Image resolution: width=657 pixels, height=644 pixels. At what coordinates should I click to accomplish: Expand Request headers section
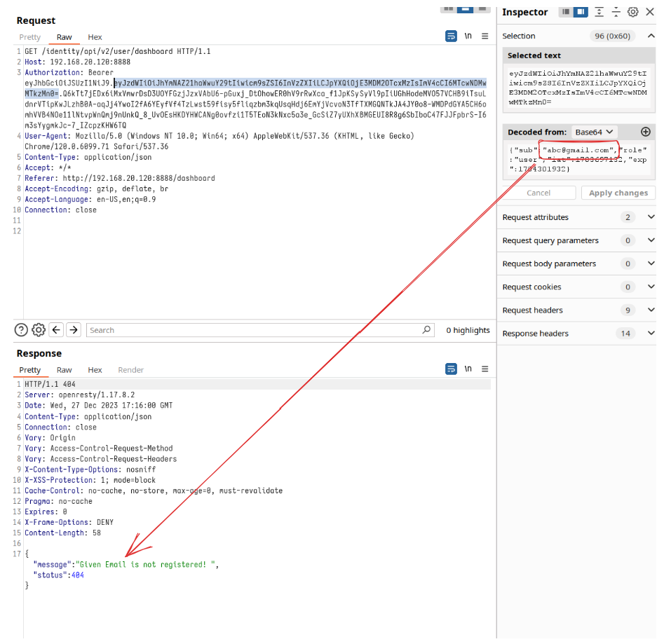tap(651, 310)
